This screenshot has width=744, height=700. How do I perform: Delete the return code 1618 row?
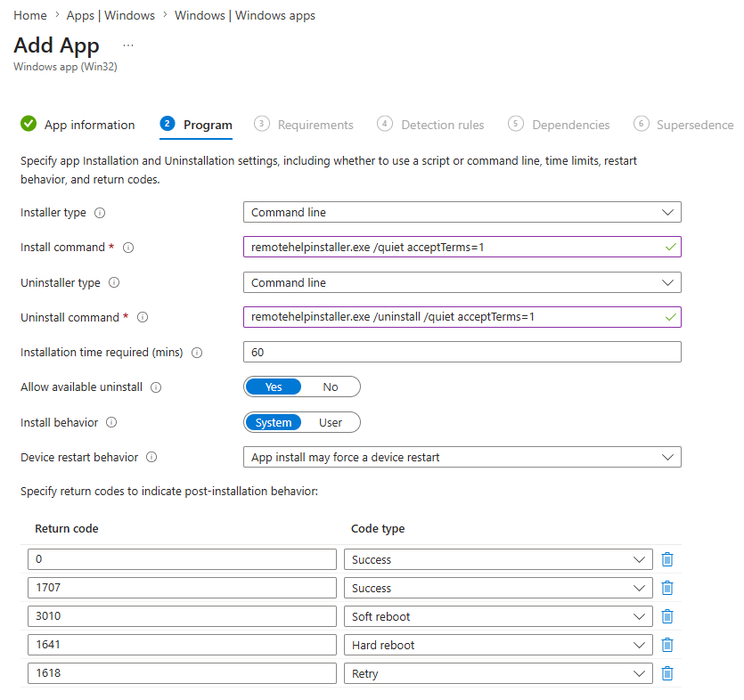click(x=667, y=673)
